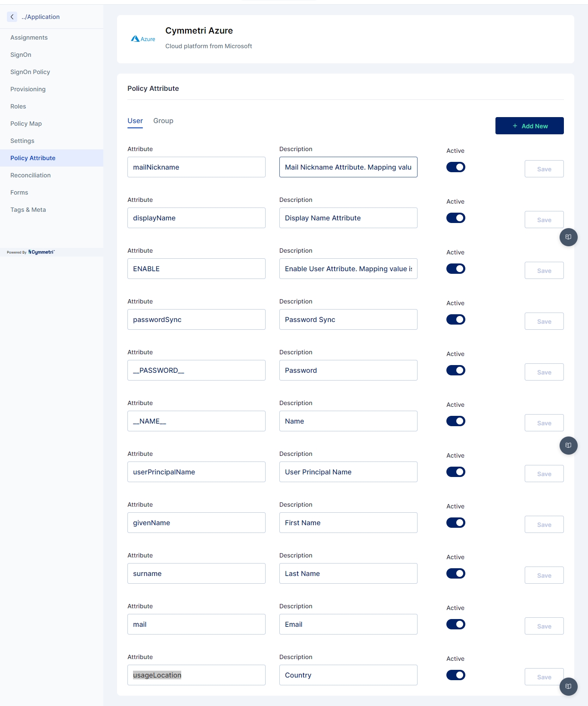Open Tags & Meta in sidebar
The height and width of the screenshot is (706, 588).
(28, 210)
